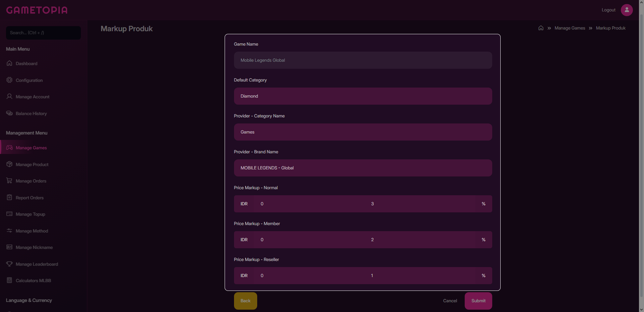Click the Configuration gear icon

click(9, 80)
